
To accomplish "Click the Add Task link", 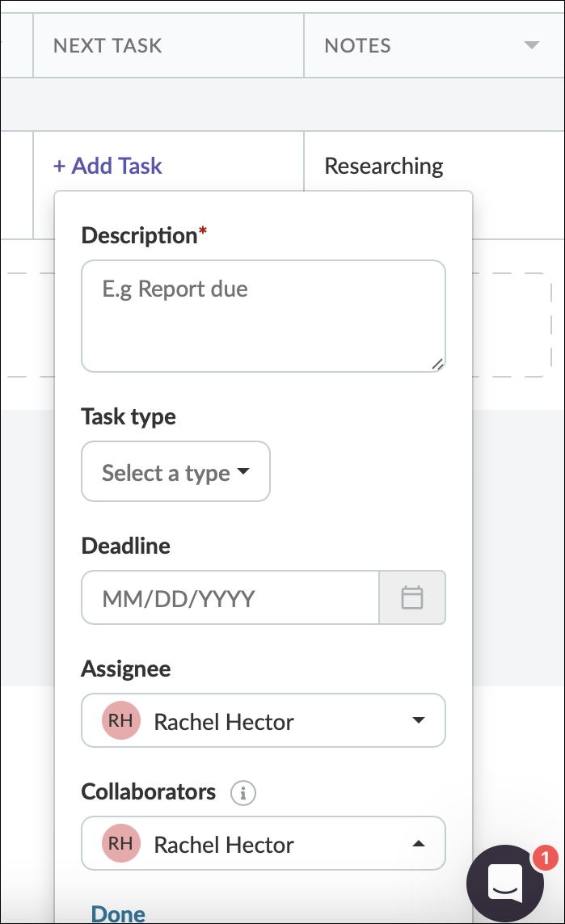I will point(107,166).
